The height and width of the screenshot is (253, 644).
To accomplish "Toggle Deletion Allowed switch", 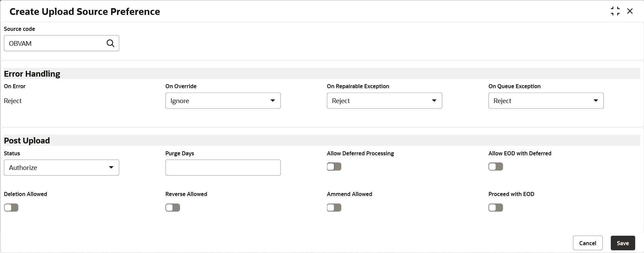I will (11, 208).
